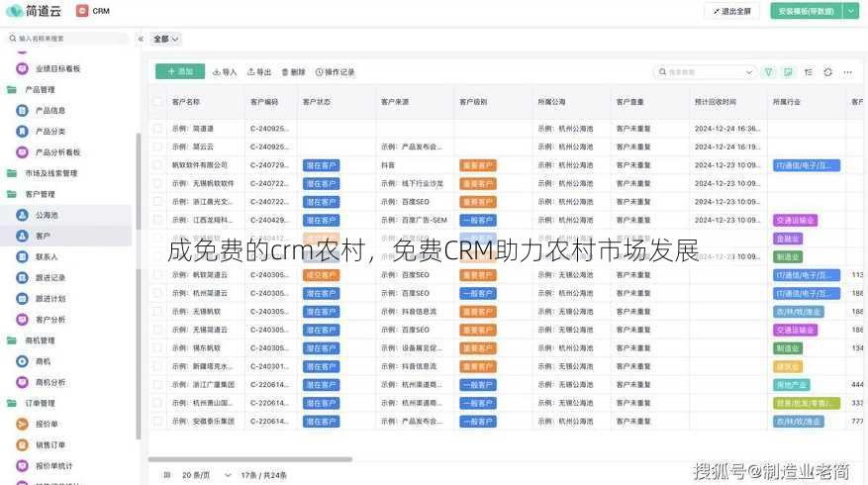
Task: Collapse the 产品管理 folder
Action: [x=12, y=90]
